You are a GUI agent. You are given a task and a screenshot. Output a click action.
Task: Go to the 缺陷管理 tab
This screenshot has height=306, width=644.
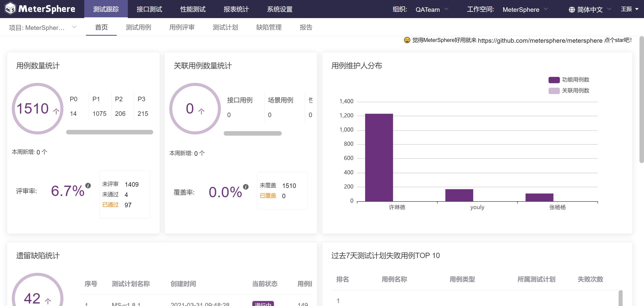269,27
